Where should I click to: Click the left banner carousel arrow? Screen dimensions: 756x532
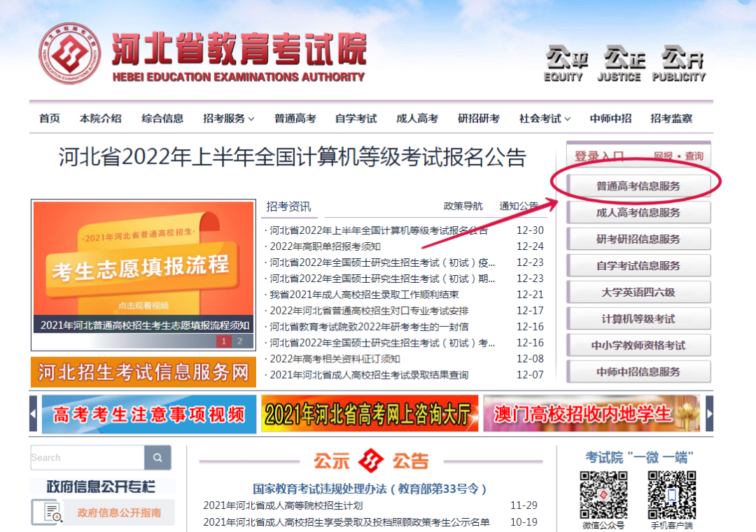[x=33, y=414]
